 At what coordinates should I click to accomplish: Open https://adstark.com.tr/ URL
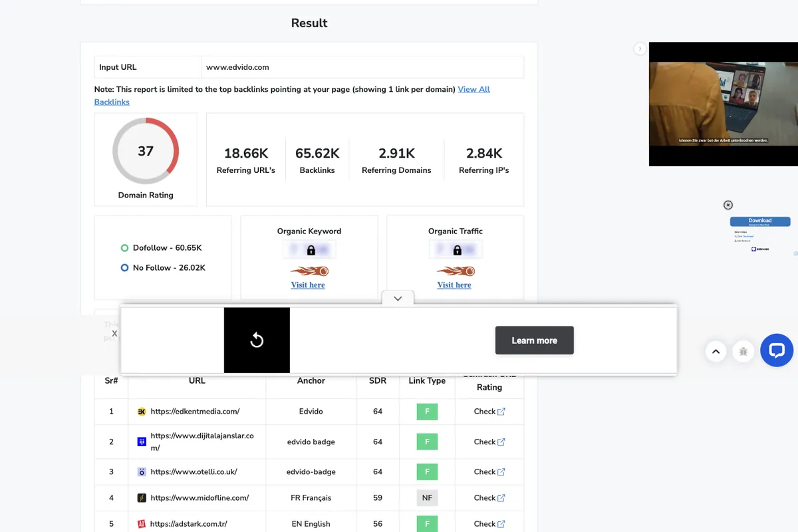(x=189, y=523)
